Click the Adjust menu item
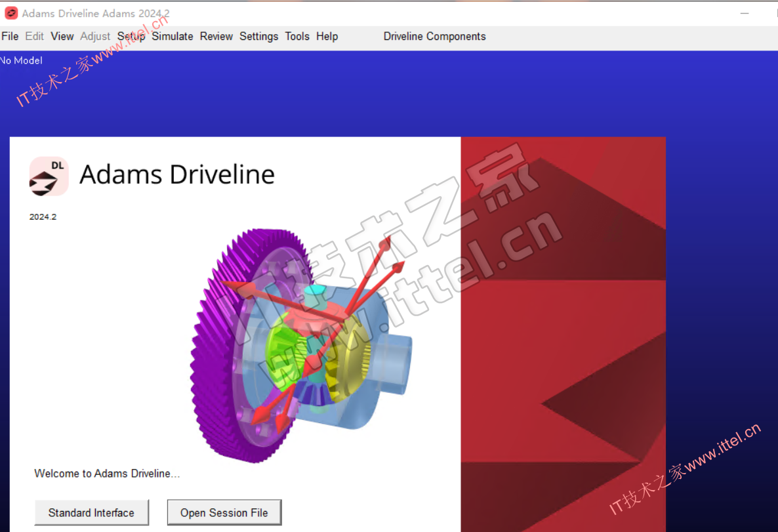 tap(95, 37)
